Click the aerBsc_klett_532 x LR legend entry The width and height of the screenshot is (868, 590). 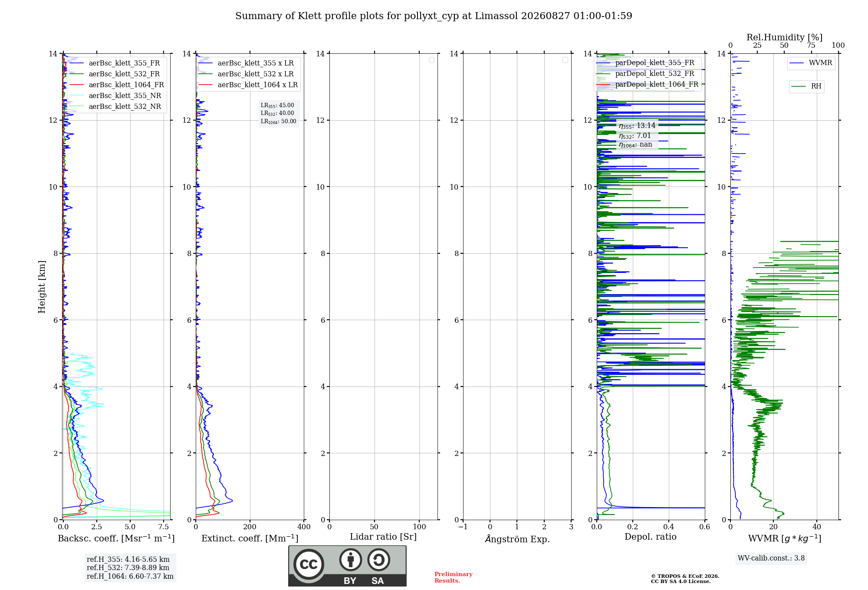pos(246,74)
